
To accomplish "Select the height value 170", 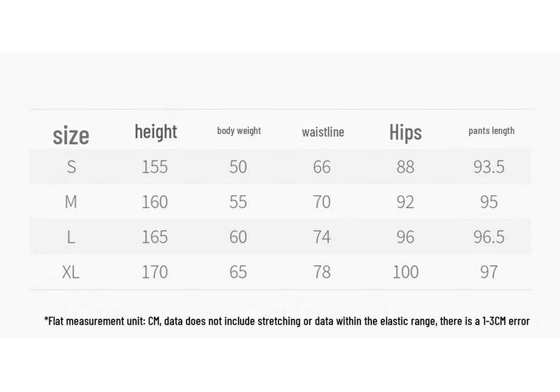I will (155, 272).
